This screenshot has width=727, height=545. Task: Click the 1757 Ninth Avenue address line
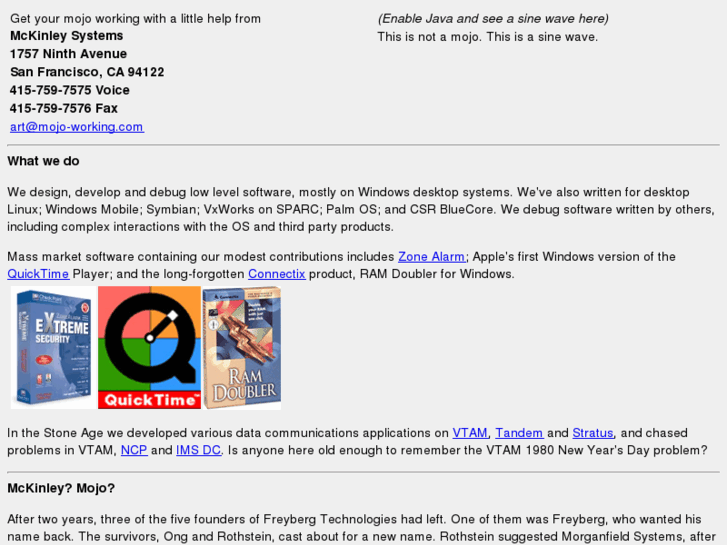(69, 54)
